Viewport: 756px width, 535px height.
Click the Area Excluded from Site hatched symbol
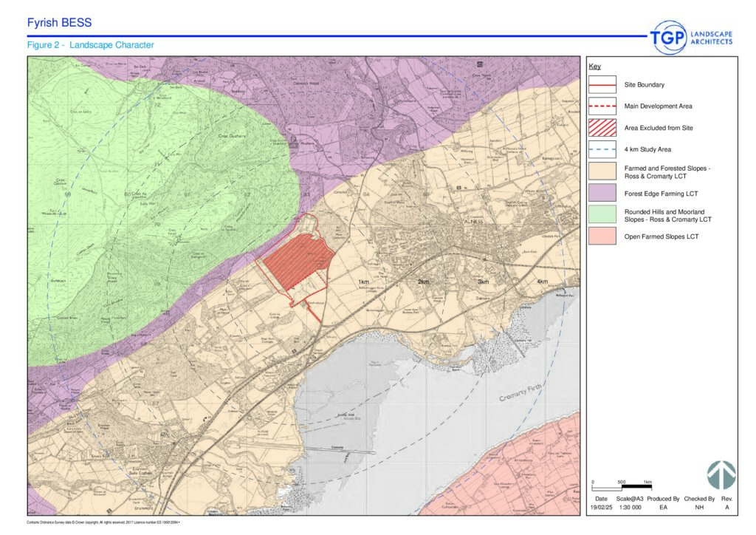602,128
